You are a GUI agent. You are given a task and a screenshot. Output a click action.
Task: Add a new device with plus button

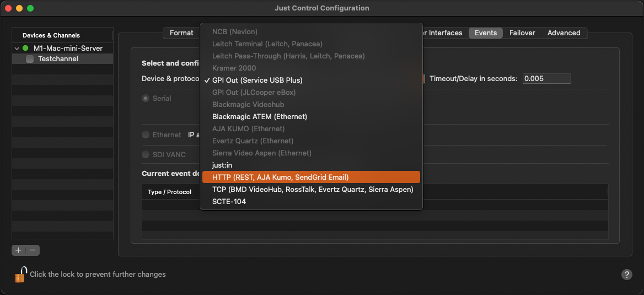coord(19,250)
